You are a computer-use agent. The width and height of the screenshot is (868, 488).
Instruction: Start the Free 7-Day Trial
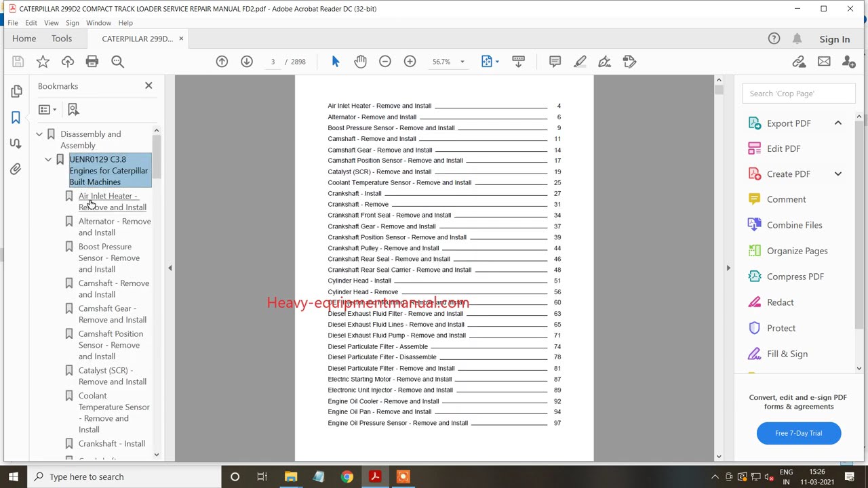point(799,433)
